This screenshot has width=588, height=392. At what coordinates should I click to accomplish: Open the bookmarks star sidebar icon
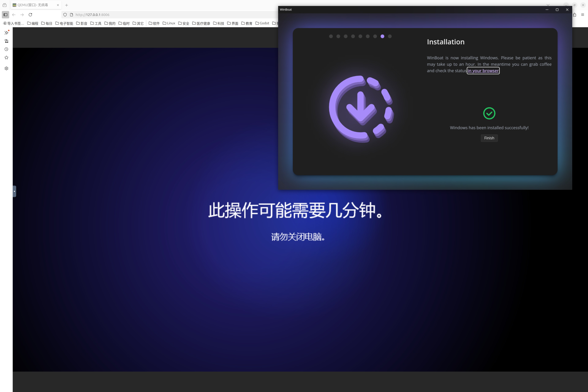click(6, 57)
